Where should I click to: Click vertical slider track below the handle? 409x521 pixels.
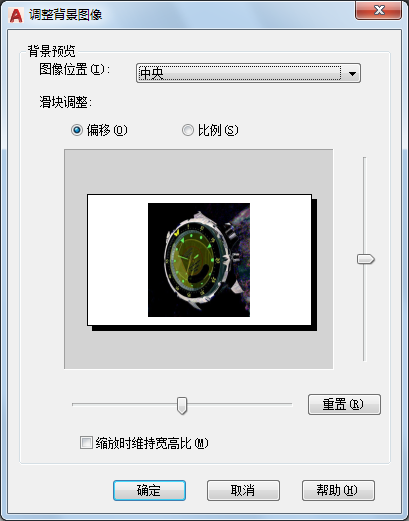(365, 313)
